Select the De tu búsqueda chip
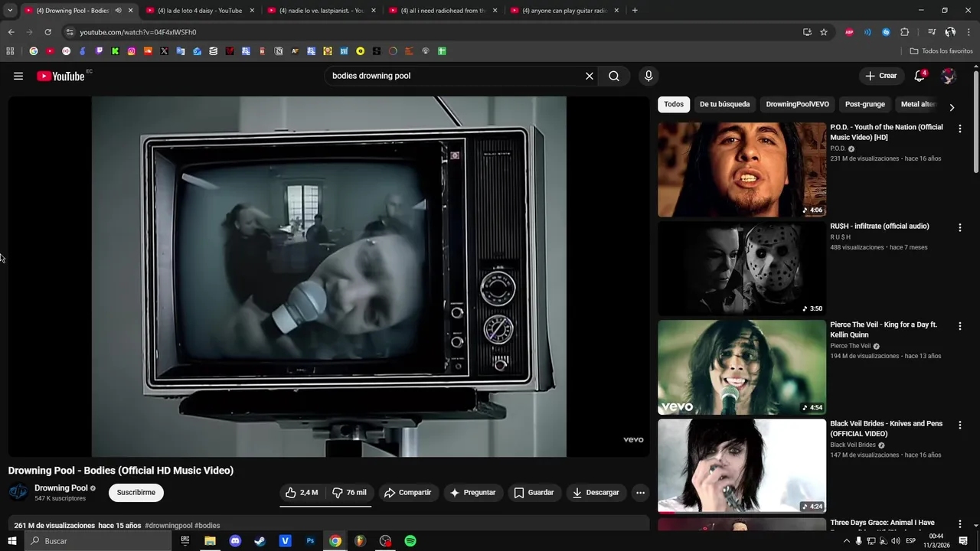 tap(724, 104)
